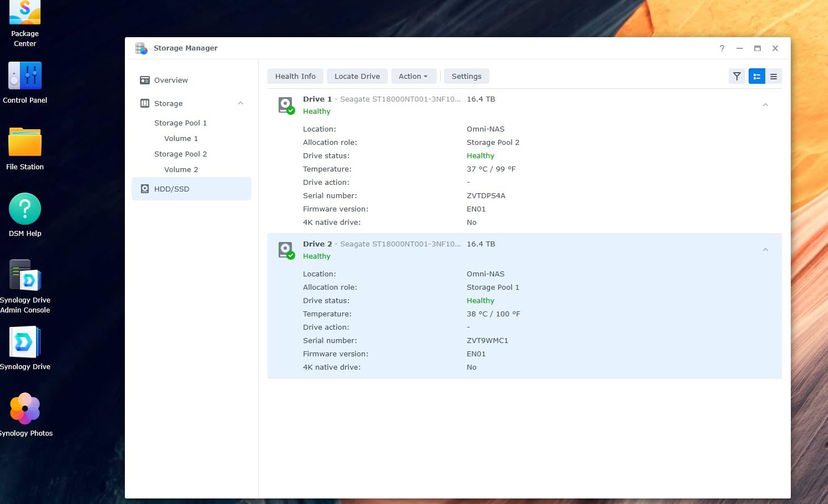Click the Drive 2 disk icon
Image resolution: width=828 pixels, height=504 pixels.
[x=286, y=250]
